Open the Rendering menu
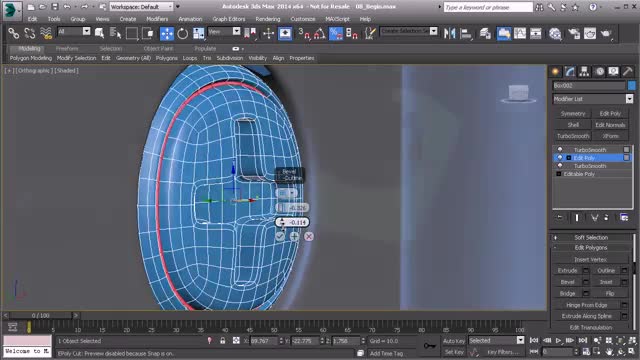Viewport: 640px width, 360px height. pos(268,19)
